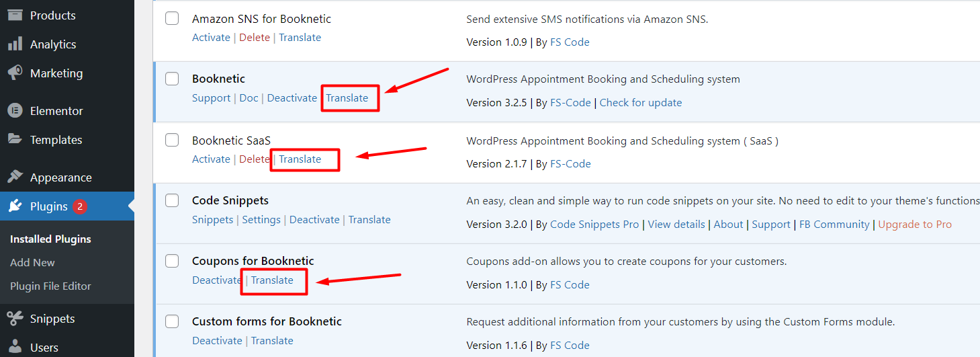This screenshot has height=357, width=980.
Task: Toggle the Coupons for Booknetic checkbox
Action: (x=173, y=261)
